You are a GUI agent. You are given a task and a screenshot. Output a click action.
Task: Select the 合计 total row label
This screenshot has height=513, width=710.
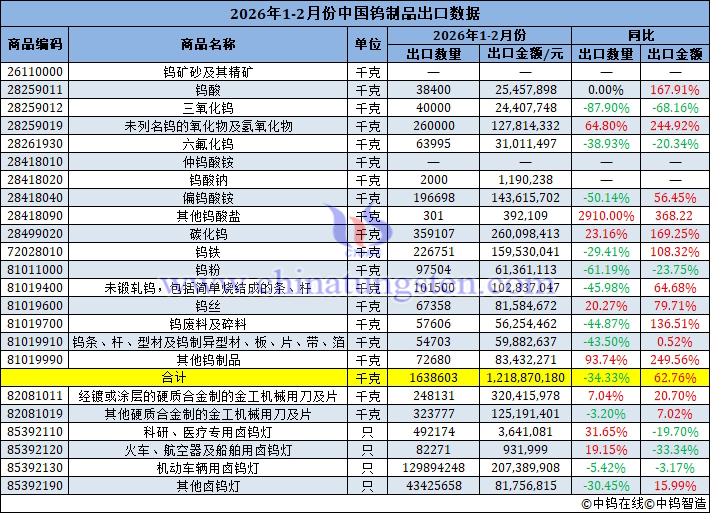pos(174,378)
